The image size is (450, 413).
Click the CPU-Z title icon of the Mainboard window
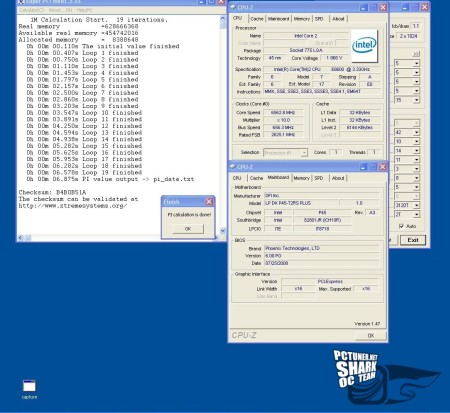click(233, 166)
